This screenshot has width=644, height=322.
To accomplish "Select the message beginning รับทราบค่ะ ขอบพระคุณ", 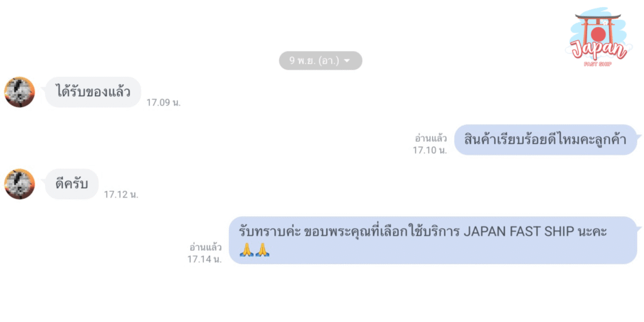I will (x=435, y=240).
